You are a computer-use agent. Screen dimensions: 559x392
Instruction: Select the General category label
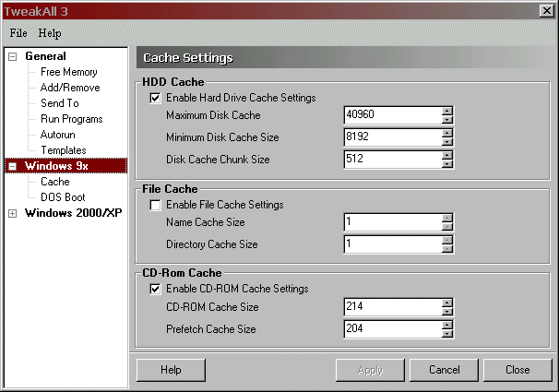click(45, 56)
